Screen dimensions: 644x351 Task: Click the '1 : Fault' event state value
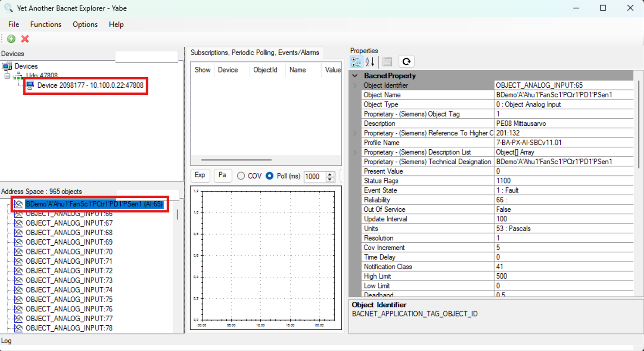point(507,190)
